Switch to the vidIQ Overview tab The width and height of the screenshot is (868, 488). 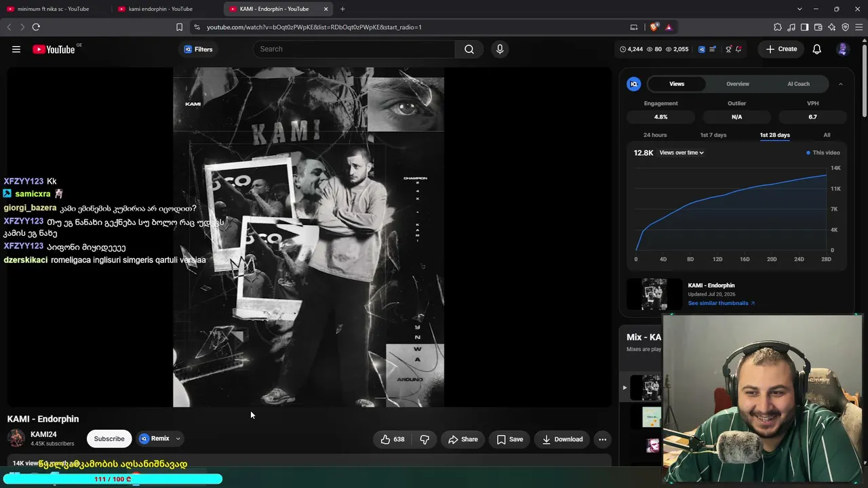coord(738,84)
